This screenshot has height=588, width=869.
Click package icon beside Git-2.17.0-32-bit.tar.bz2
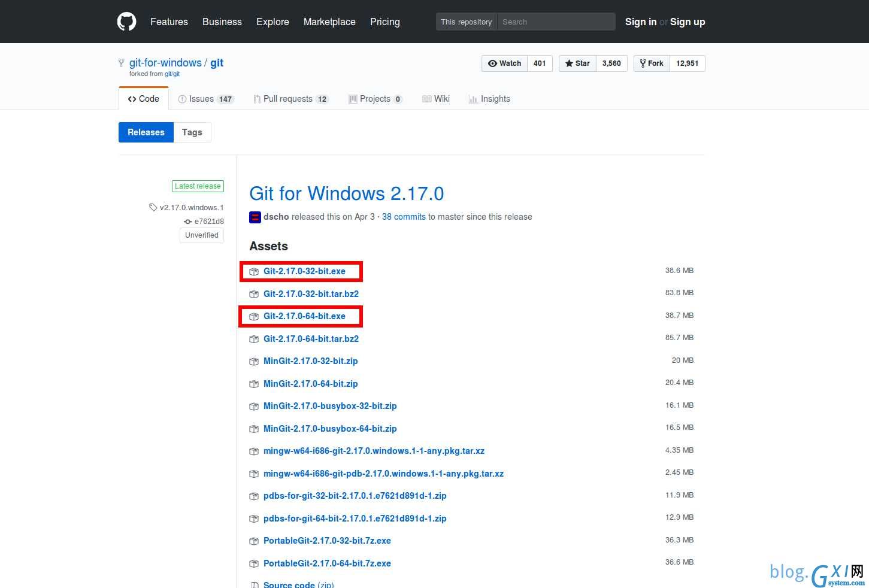pos(254,294)
